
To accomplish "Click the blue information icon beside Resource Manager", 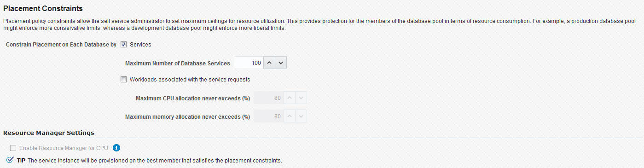I will [x=116, y=148].
